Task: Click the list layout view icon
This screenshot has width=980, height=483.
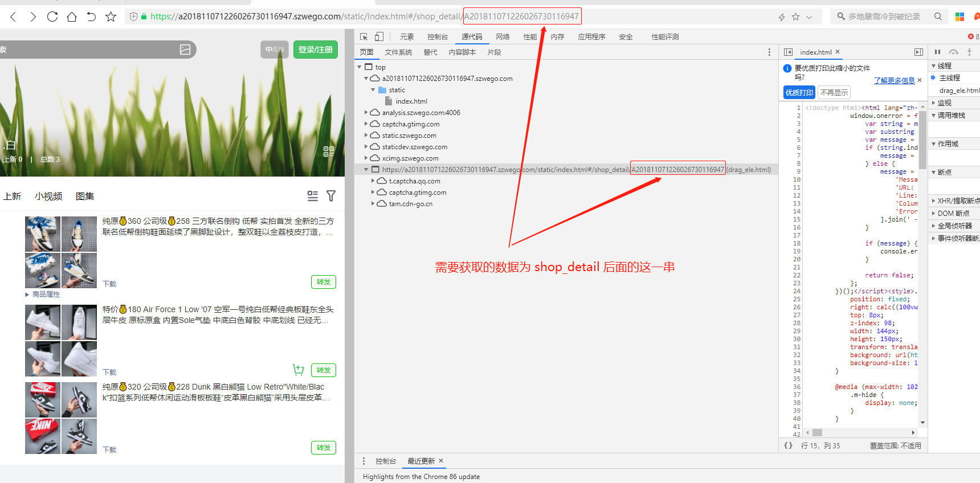Action: coord(313,196)
